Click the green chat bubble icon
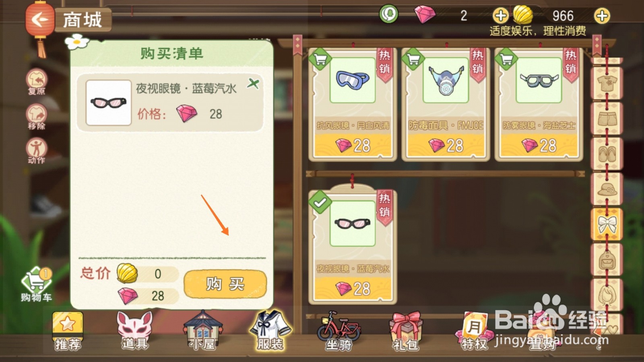The image size is (644, 362). (x=388, y=14)
